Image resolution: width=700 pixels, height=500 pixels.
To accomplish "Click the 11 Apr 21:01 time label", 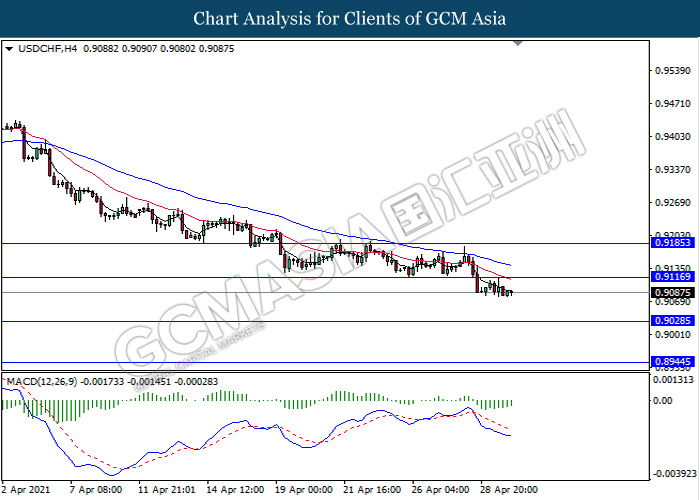I will coord(167,490).
